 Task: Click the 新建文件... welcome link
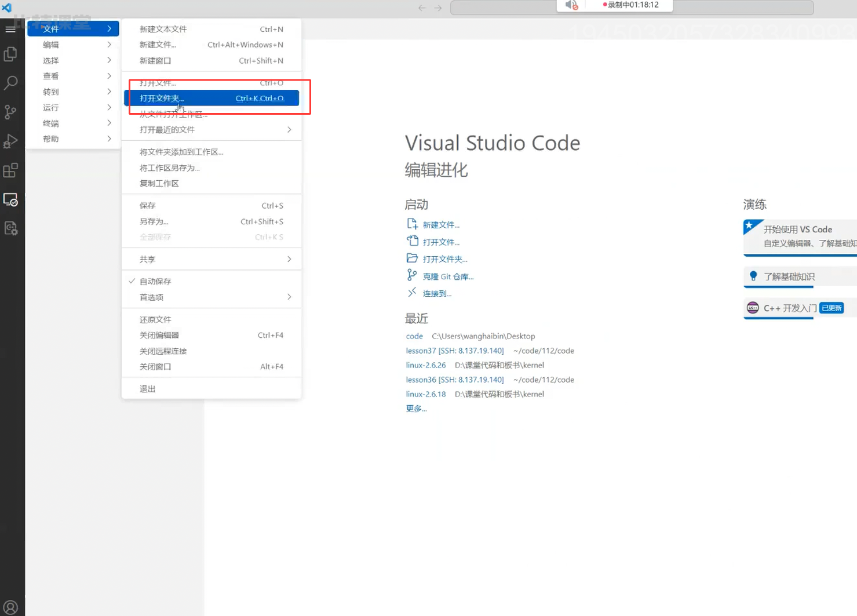tap(441, 225)
